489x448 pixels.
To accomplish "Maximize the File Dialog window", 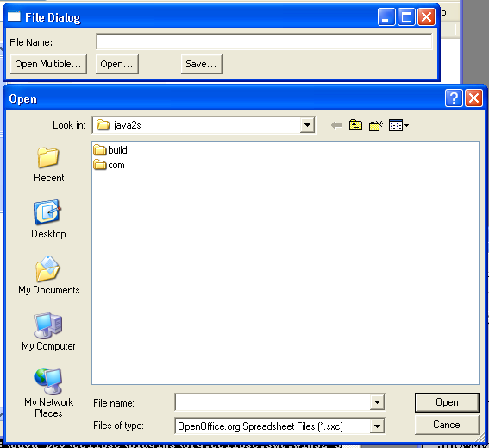I will pos(406,17).
